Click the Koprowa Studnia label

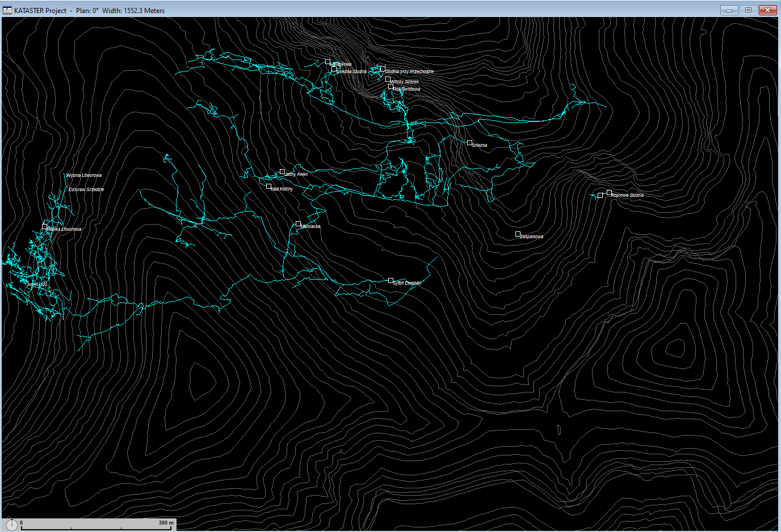pos(628,195)
